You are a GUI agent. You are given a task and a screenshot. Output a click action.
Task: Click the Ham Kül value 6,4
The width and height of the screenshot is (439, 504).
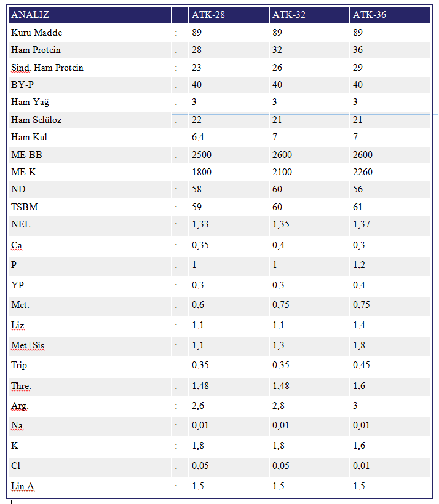197,137
